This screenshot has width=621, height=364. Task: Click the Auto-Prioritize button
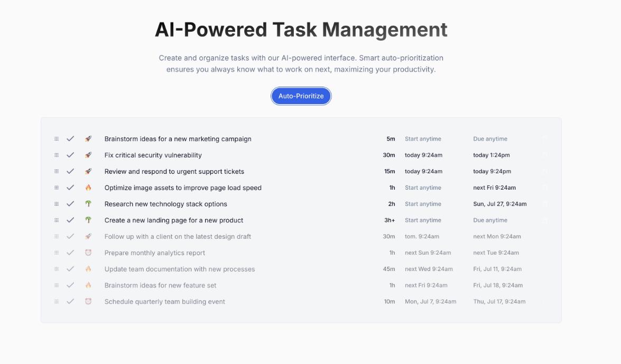pyautogui.click(x=301, y=96)
